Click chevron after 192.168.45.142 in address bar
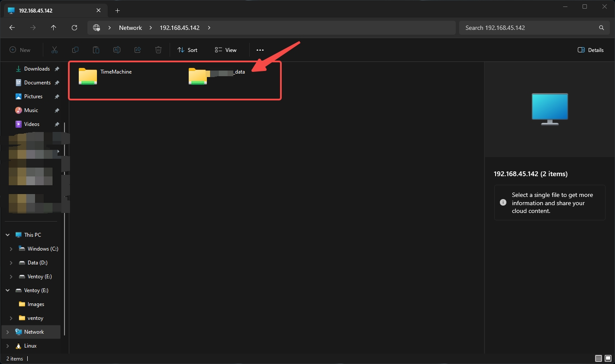Viewport: 615px width, 364px height. click(x=209, y=28)
